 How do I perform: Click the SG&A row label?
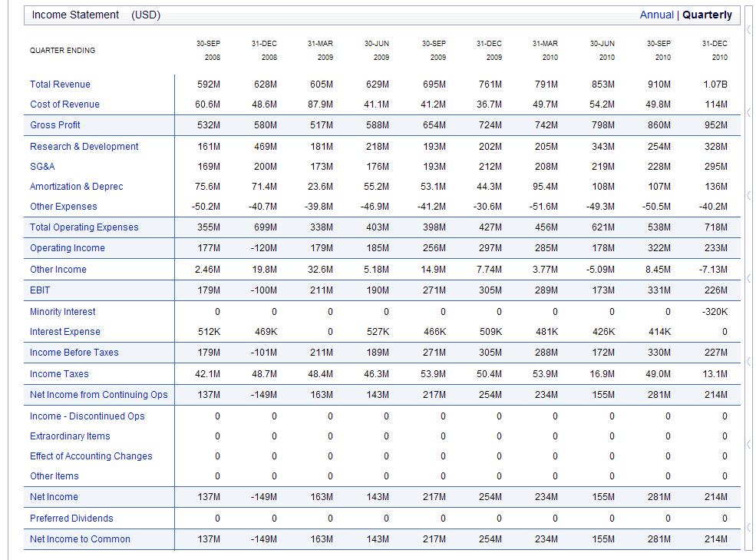pos(42,167)
